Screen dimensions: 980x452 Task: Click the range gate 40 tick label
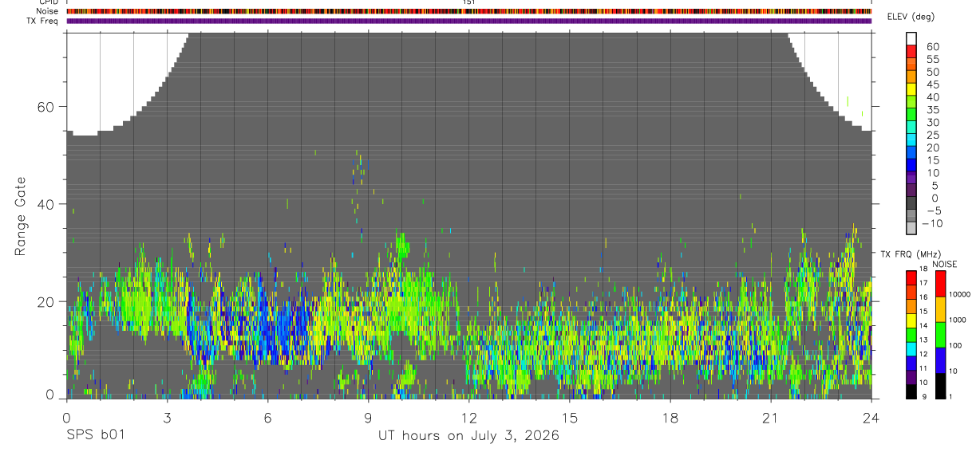[47, 204]
